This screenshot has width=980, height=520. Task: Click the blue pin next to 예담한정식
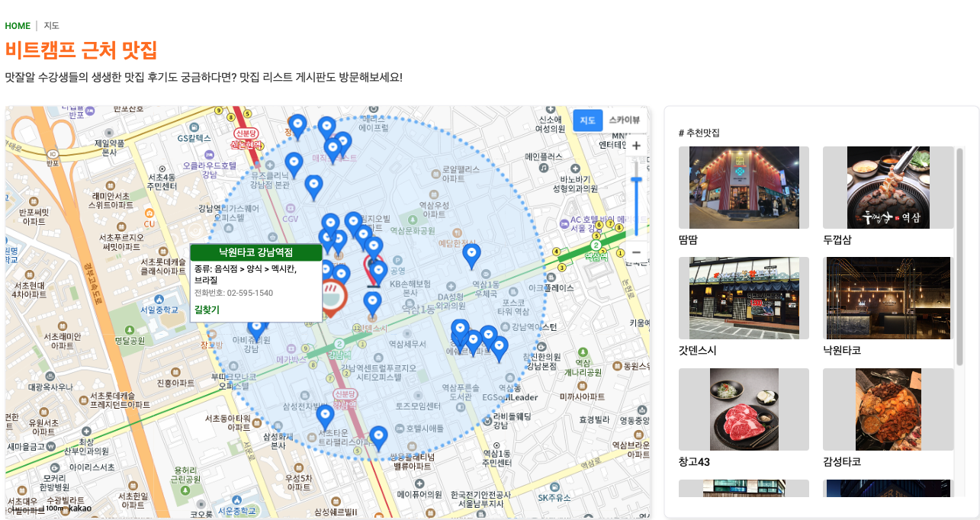click(x=472, y=255)
